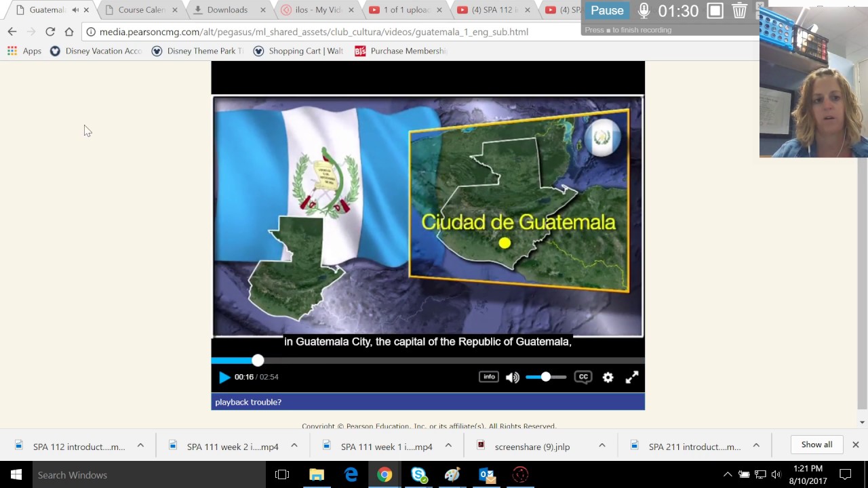Mute the Guatemala tab audio icon

pos(75,10)
